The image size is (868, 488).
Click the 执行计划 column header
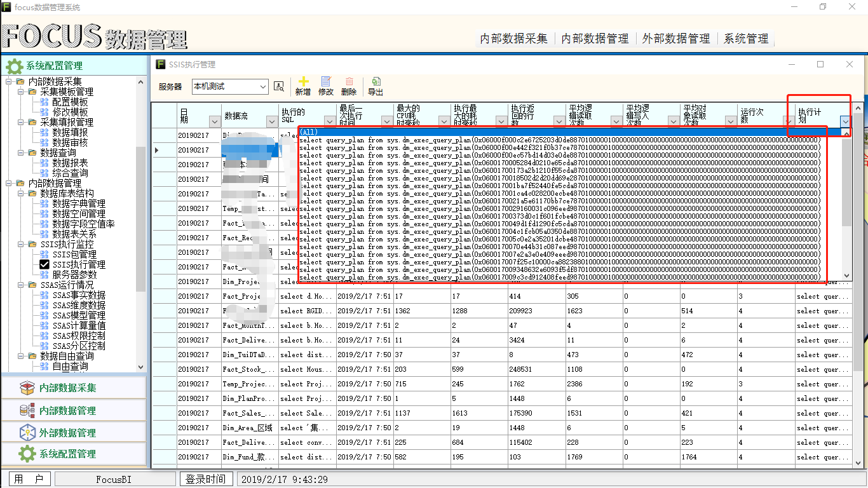point(824,115)
